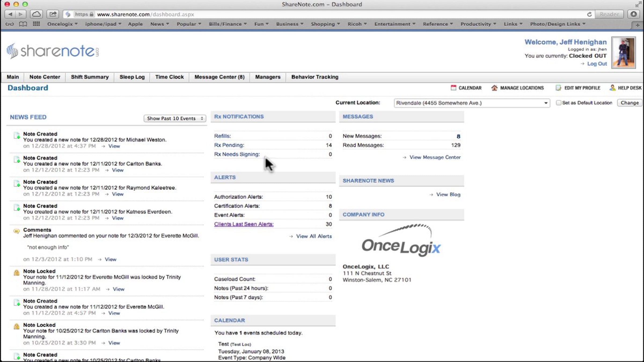Open Show Past 10 Events dropdown

coord(175,118)
